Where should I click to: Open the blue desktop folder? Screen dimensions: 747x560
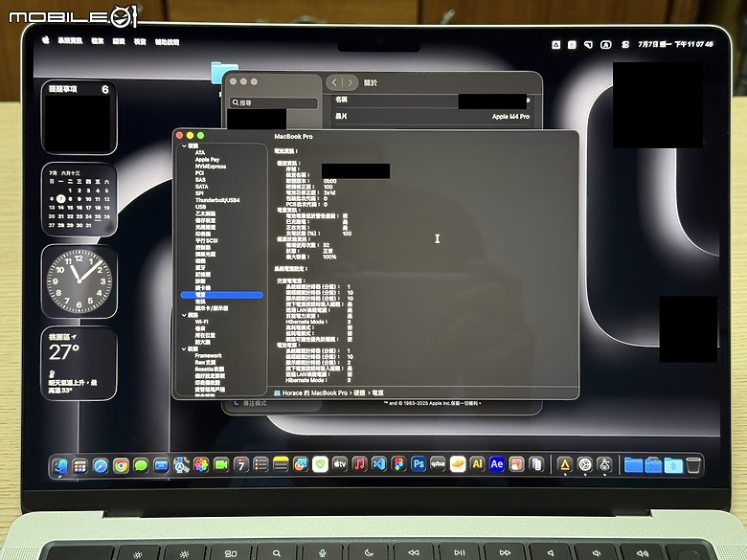pos(223,72)
